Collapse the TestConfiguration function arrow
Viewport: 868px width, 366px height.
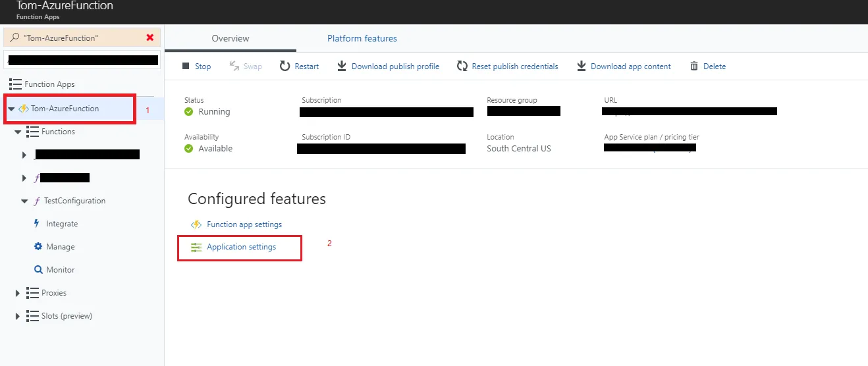pyautogui.click(x=24, y=201)
